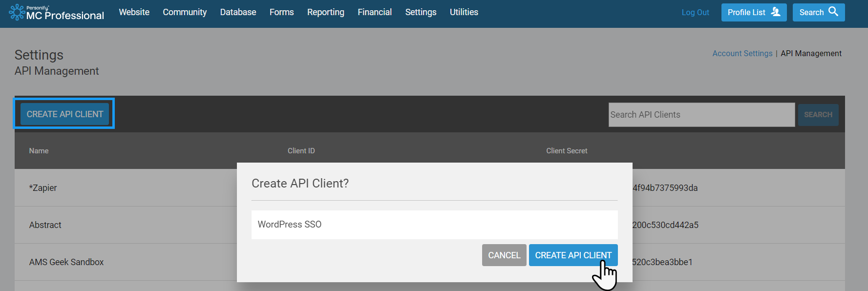Open the Reporting menu
Image resolution: width=868 pixels, height=291 pixels.
point(325,12)
